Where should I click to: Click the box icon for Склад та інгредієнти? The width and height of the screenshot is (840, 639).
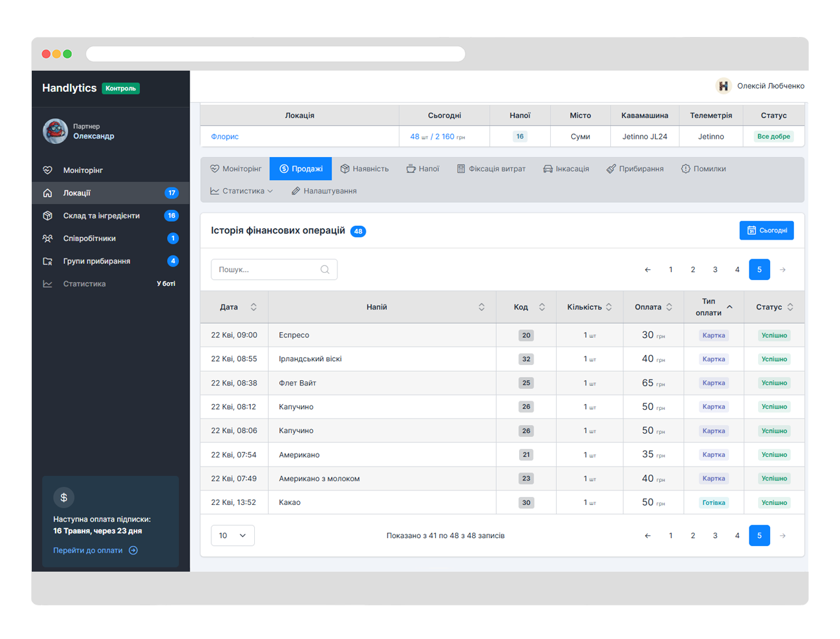[48, 216]
